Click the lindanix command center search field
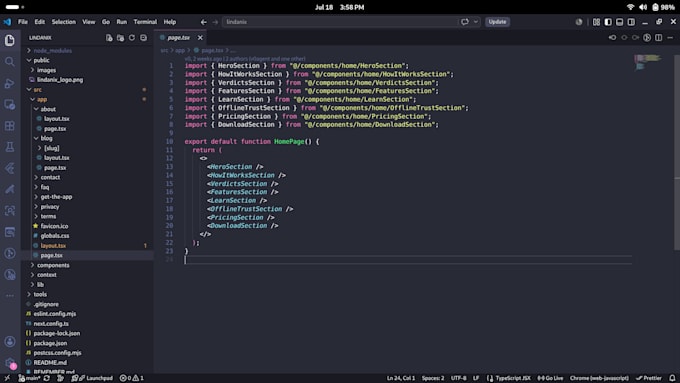The image size is (680, 383). click(x=340, y=22)
